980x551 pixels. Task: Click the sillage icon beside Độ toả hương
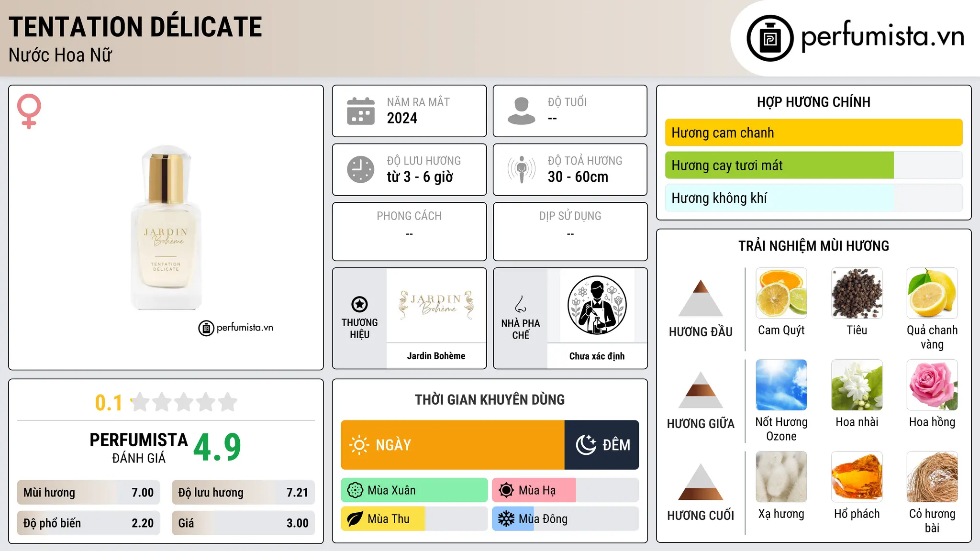pos(522,169)
